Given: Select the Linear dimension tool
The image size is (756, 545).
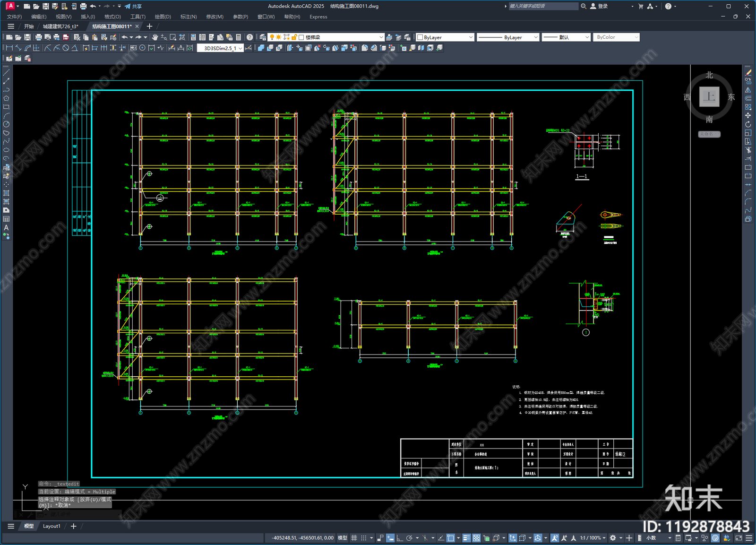Looking at the screenshot, I should 9,48.
